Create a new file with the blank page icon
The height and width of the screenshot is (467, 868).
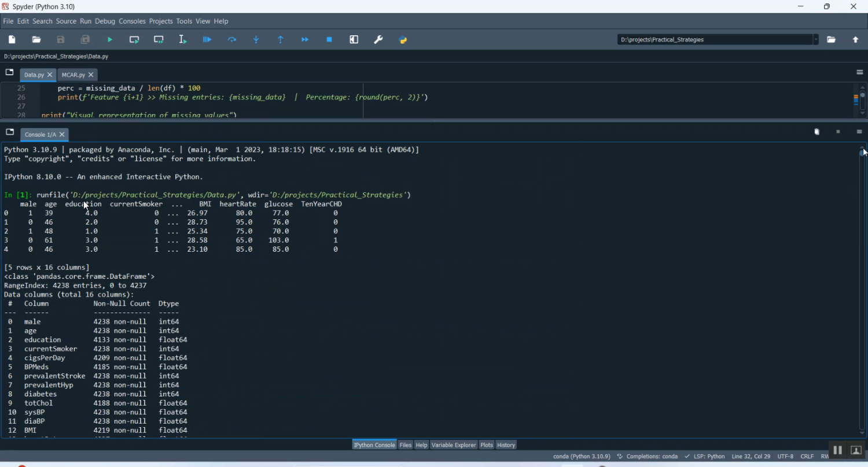[12, 39]
